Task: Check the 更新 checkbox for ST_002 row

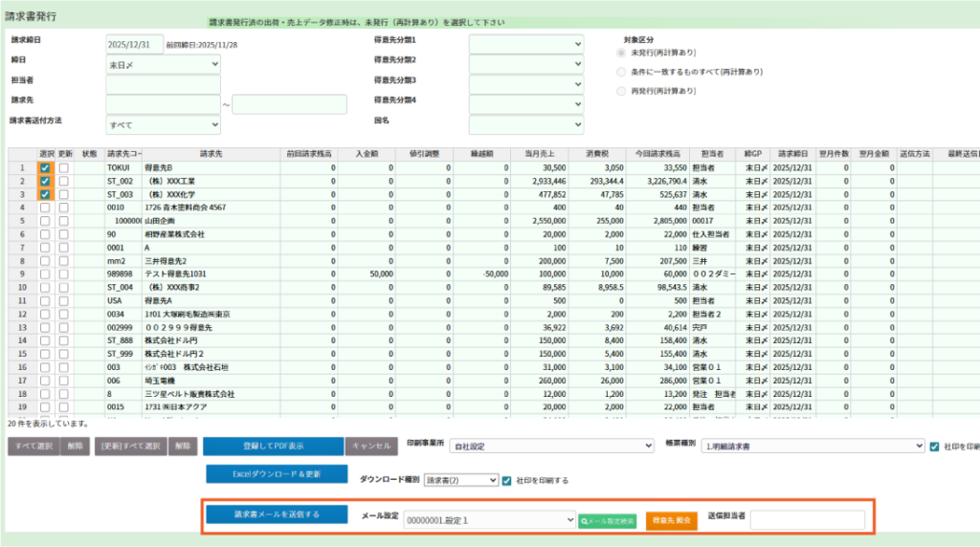Action: (64, 181)
